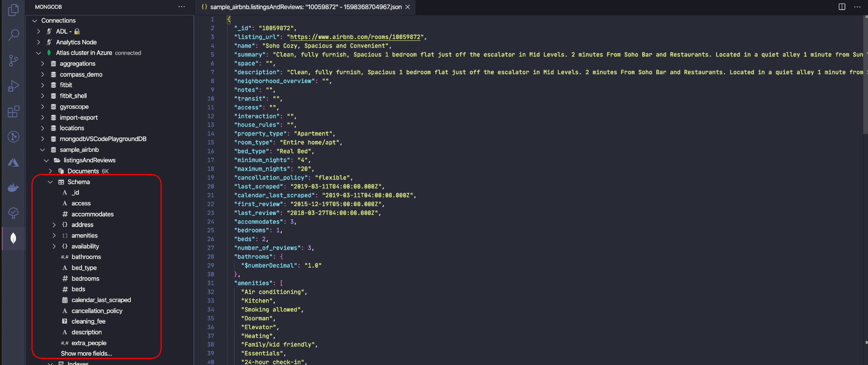Image resolution: width=868 pixels, height=365 pixels.
Task: Click Show more fields link
Action: click(86, 353)
